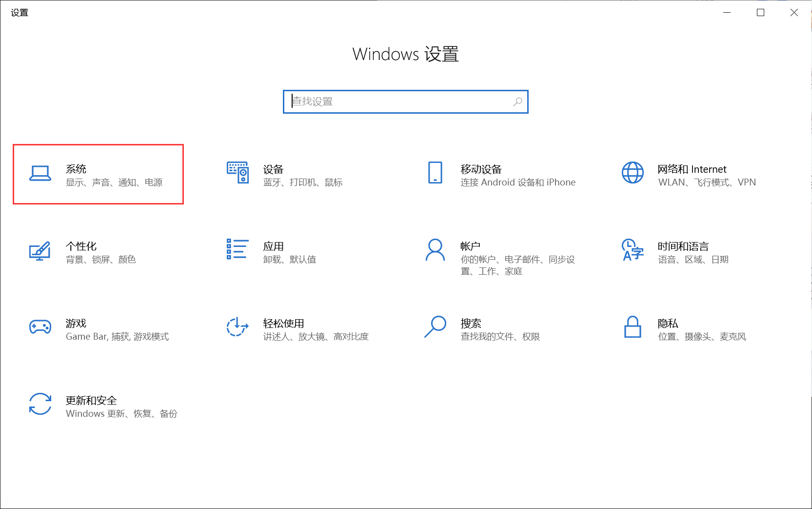Click the Personalization paintbrush icon
812x509 pixels.
tap(40, 251)
